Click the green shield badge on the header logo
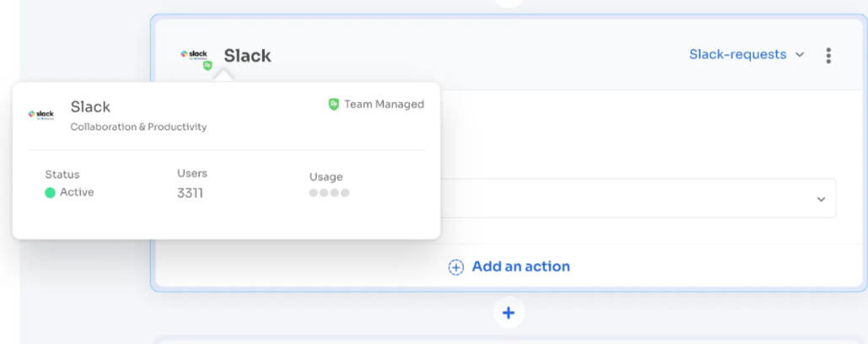Image resolution: width=868 pixels, height=344 pixels. point(208,65)
